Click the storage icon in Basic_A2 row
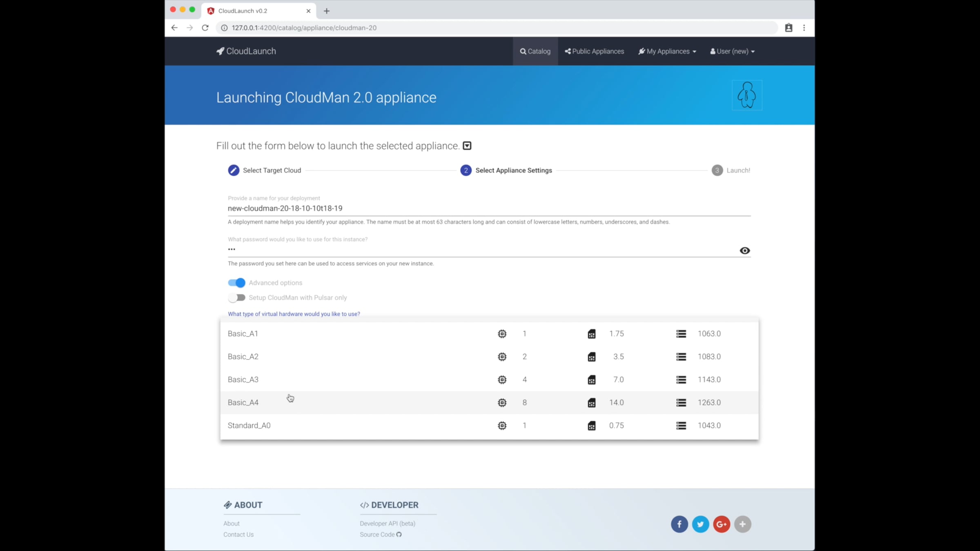Image resolution: width=980 pixels, height=551 pixels. tap(681, 357)
